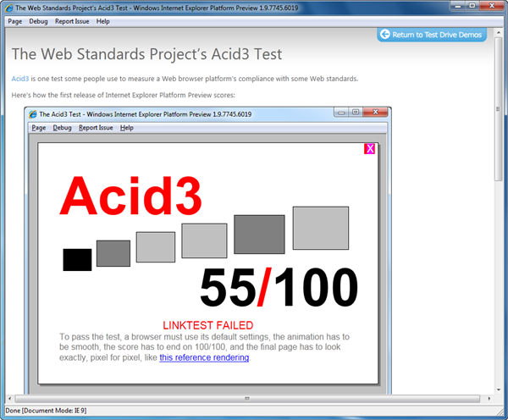Click the inner window's minimize icon
This screenshot has height=420, width=508.
[x=341, y=112]
